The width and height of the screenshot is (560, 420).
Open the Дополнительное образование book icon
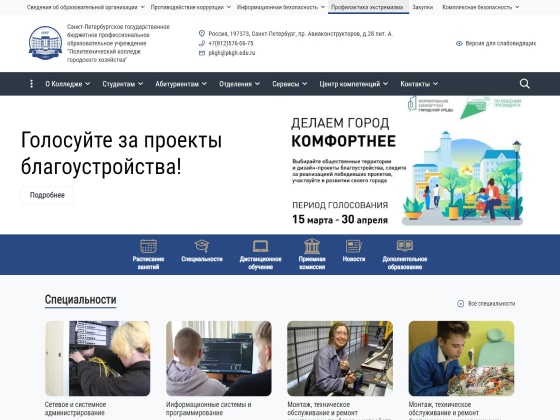(x=405, y=246)
